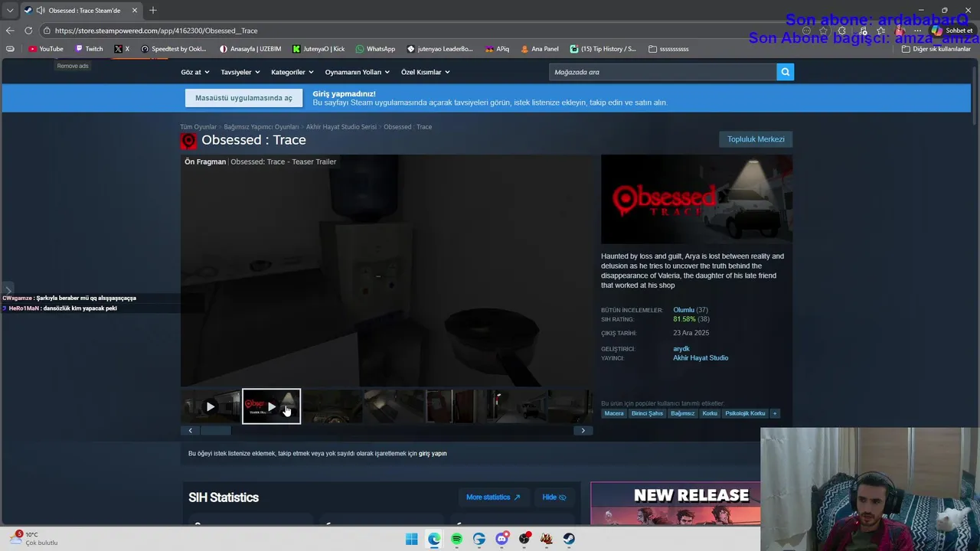Expand the Tavsiyeler dropdown menu
The height and width of the screenshot is (551, 980).
[240, 72]
